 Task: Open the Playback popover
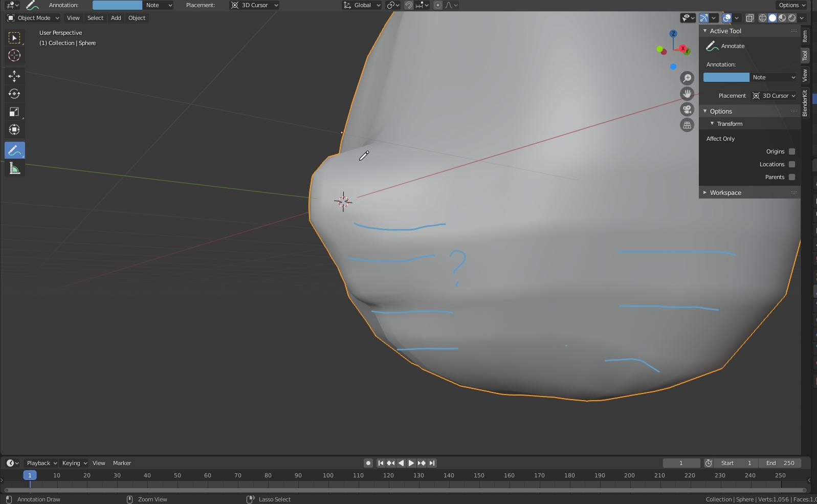(x=41, y=463)
